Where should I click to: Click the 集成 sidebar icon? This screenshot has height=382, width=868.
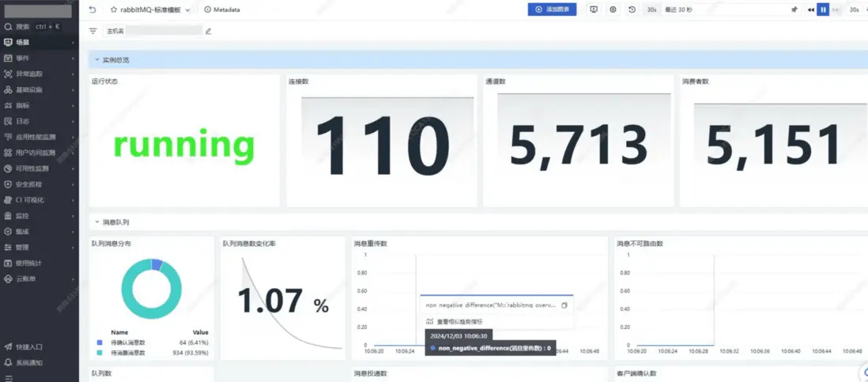click(x=8, y=232)
